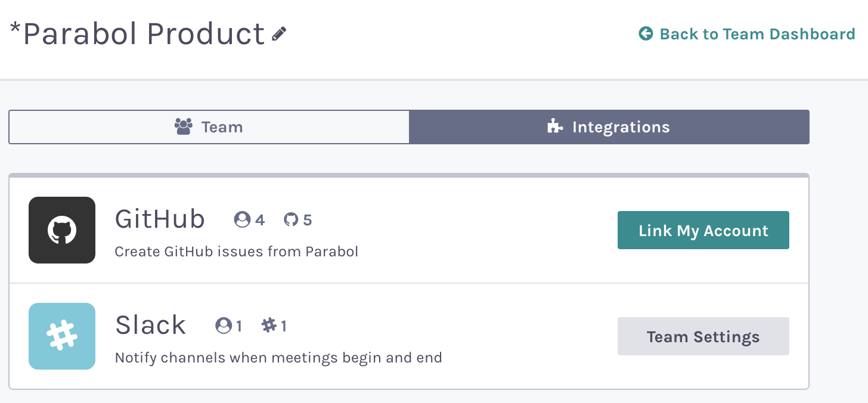Click 'Create GitHub issues from Parabol' description

point(236,252)
